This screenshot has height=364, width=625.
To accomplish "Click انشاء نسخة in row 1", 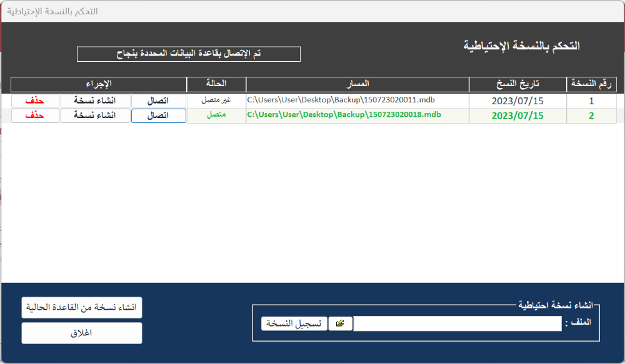I will click(95, 101).
